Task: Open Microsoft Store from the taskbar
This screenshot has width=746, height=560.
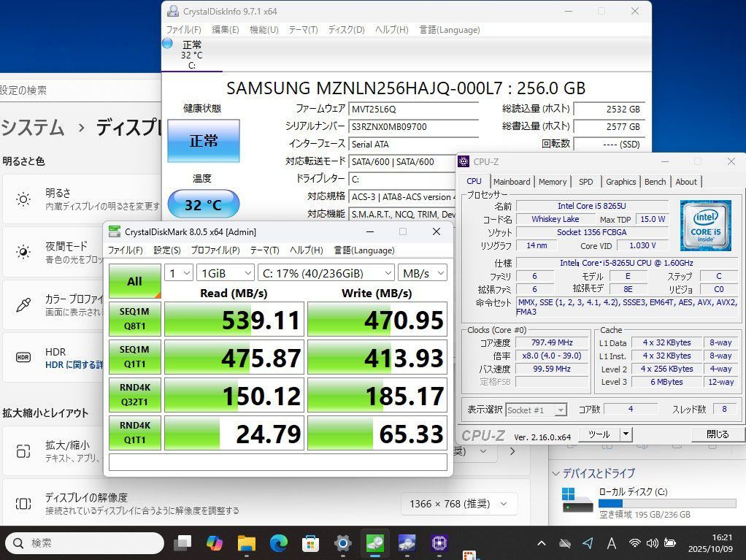Action: 311,543
